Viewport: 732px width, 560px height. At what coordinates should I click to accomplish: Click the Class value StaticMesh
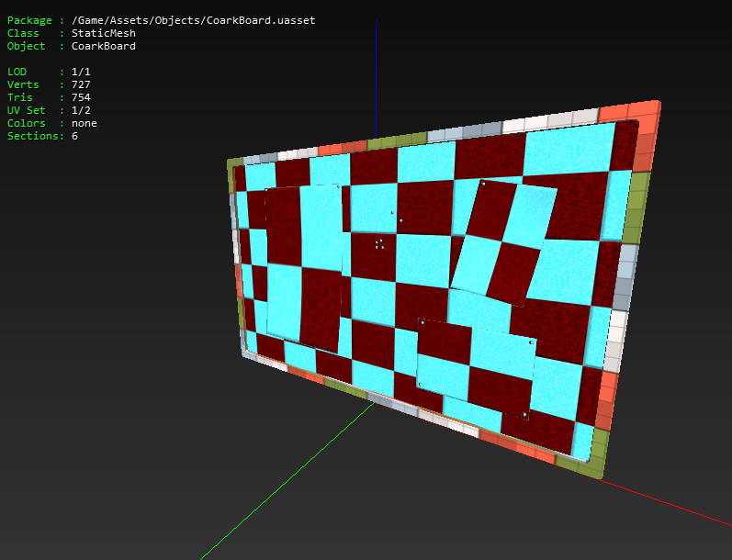click(104, 33)
